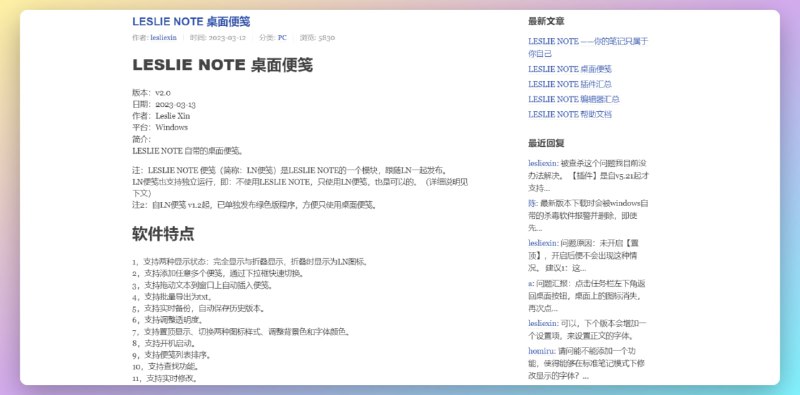The height and width of the screenshot is (395, 800).
Task: Click the 最近回复 sidebar heading
Action: pyautogui.click(x=546, y=143)
